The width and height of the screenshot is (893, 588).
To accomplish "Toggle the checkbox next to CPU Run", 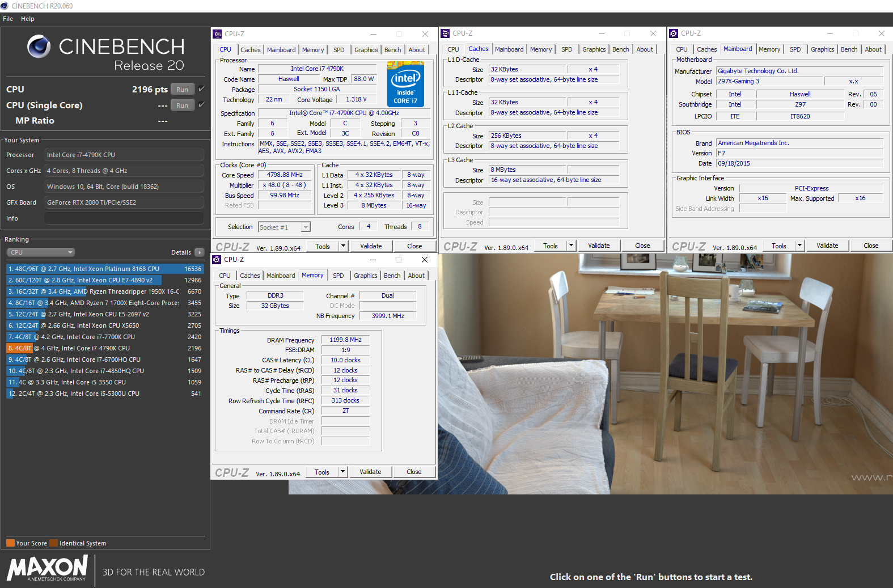I will click(201, 89).
